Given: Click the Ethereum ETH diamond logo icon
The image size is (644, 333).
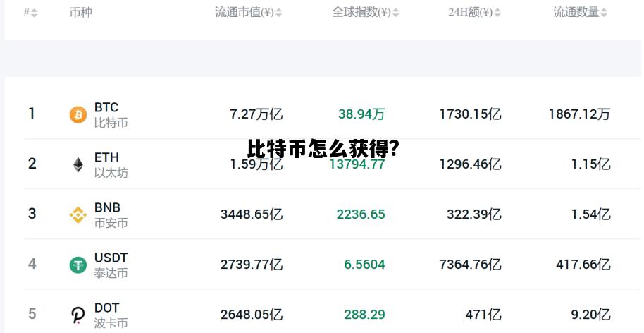Looking at the screenshot, I should click(78, 165).
